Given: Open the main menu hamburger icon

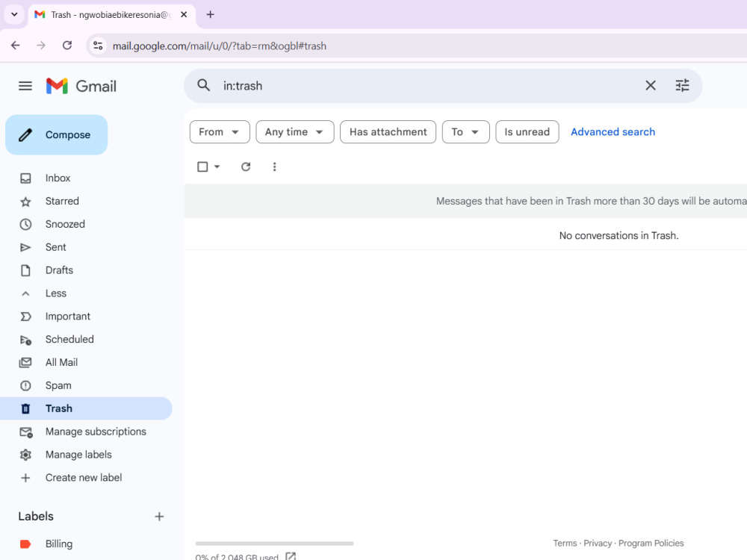Looking at the screenshot, I should (x=25, y=86).
